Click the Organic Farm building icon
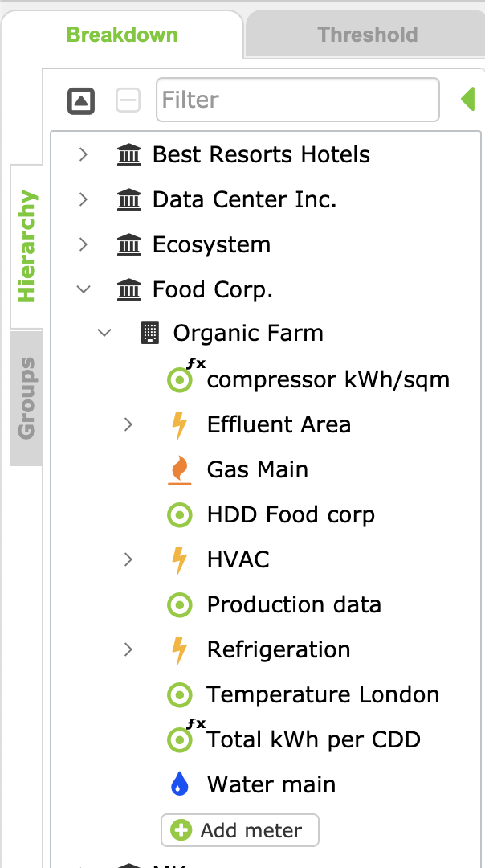Viewport: 485px width, 868px height. click(149, 334)
